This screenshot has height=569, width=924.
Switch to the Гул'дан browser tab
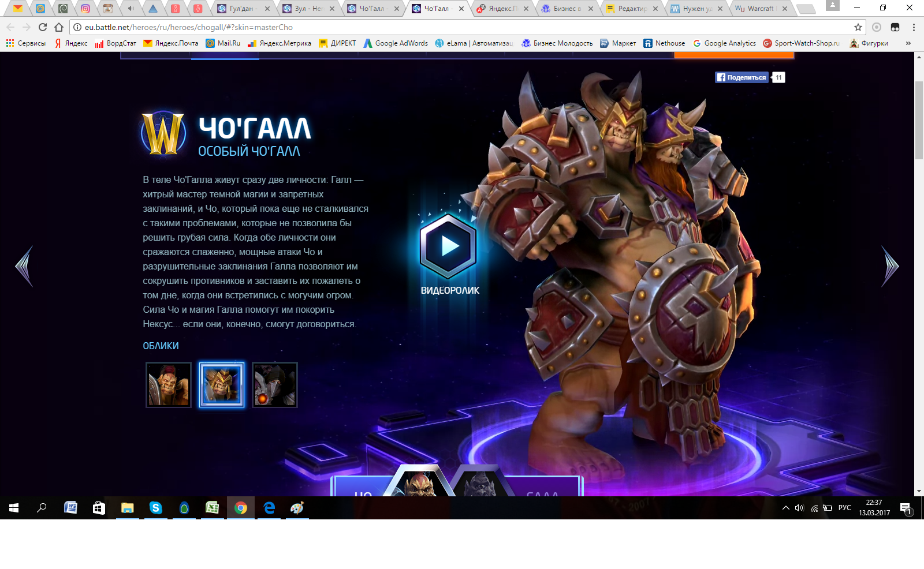(x=243, y=9)
